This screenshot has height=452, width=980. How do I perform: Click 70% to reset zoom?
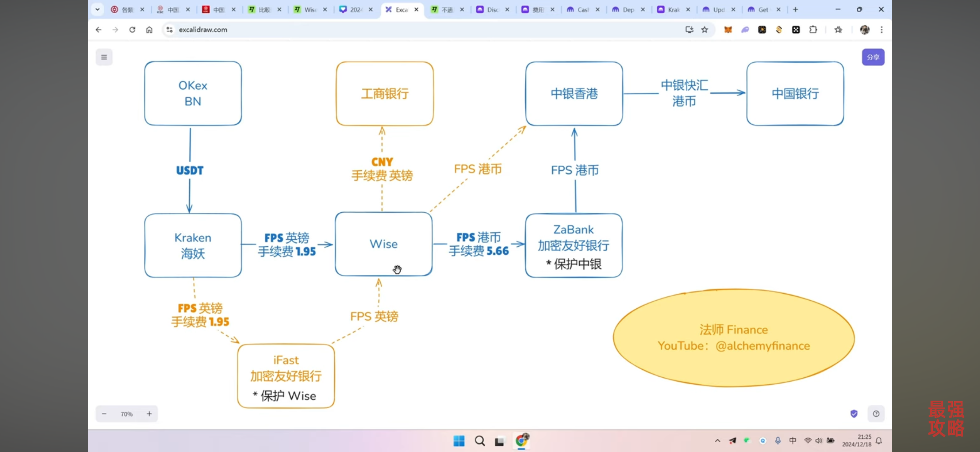click(126, 414)
